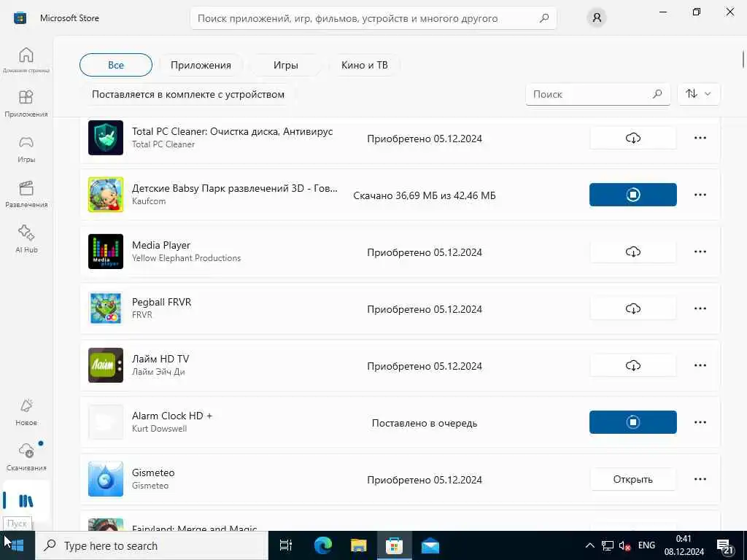The width and height of the screenshot is (747, 560).
Task: Click the Pegball FRVR title text
Action: click(161, 302)
